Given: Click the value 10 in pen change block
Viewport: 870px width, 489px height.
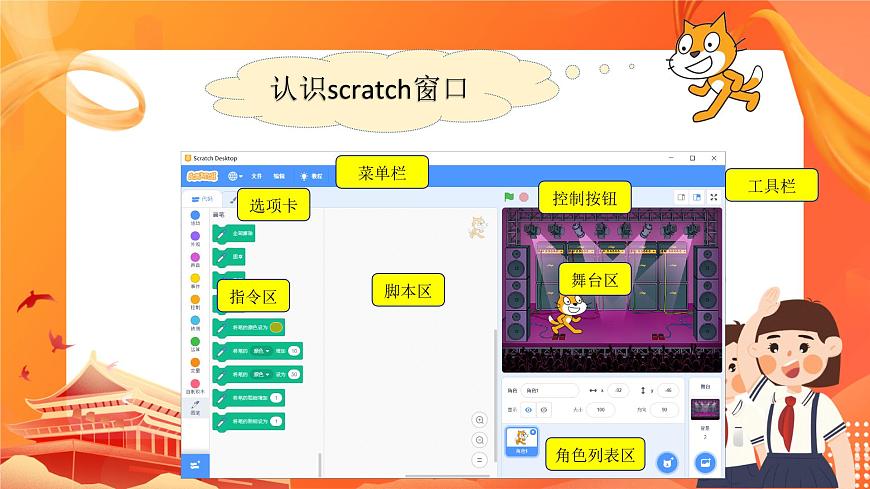Looking at the screenshot, I should 294,351.
